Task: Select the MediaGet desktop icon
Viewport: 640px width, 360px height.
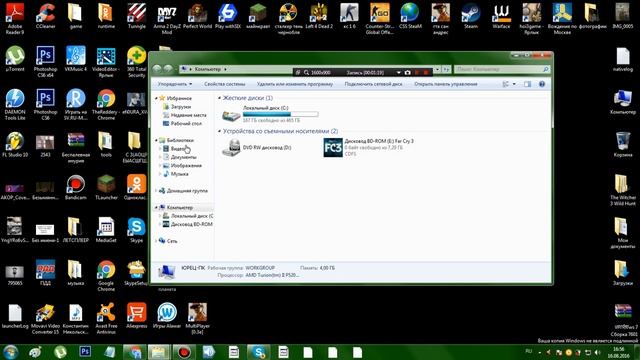Action: tap(106, 230)
